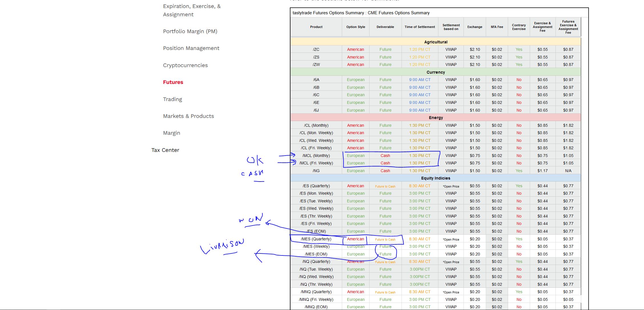Image resolution: width=644 pixels, height=310 pixels.
Task: Click the circled Future cell for /MES (EOM)
Action: tap(385, 254)
